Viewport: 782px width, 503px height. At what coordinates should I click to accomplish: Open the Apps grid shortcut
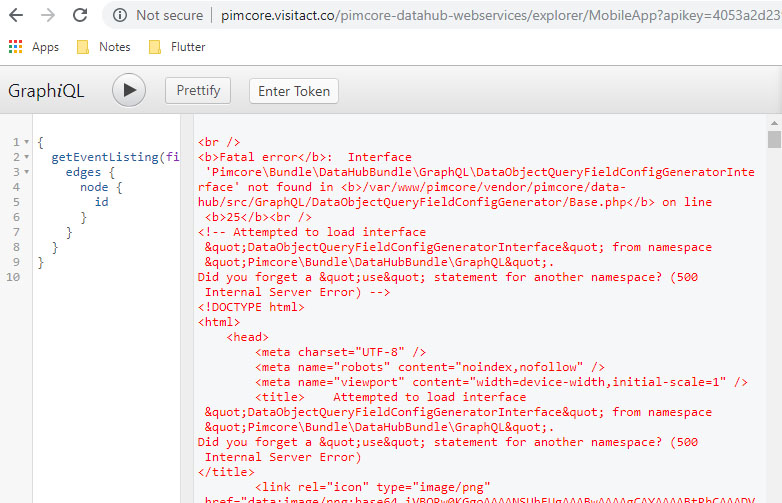(34, 47)
